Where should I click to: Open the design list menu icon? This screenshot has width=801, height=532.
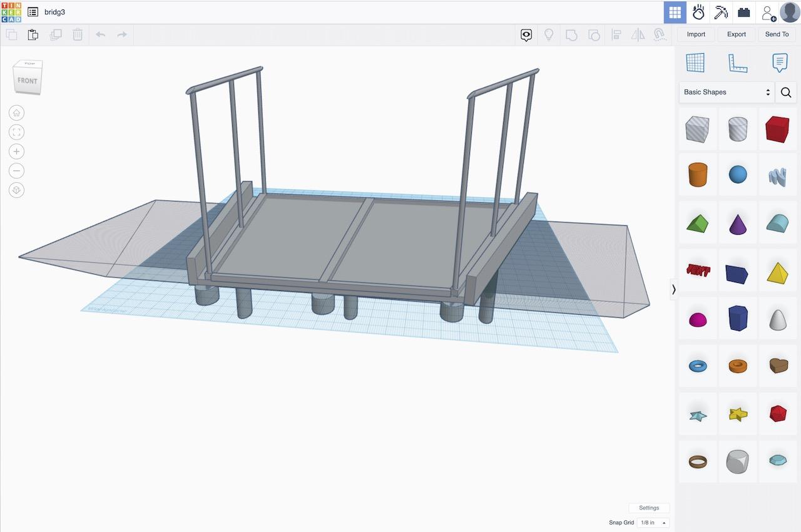(x=33, y=12)
